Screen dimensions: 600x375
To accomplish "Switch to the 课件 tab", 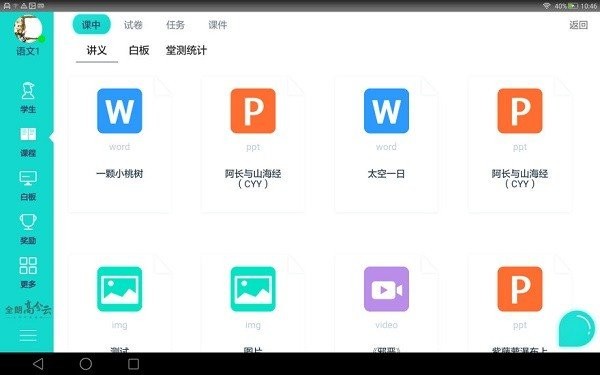I will click(217, 25).
